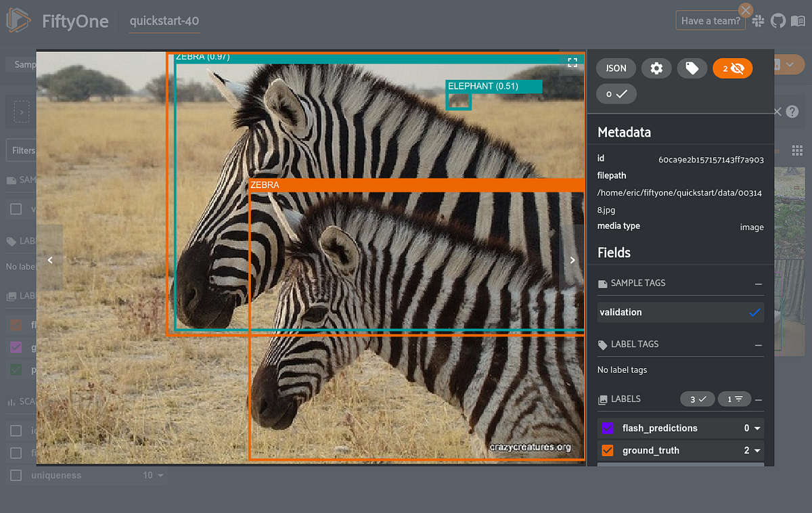Image resolution: width=812 pixels, height=513 pixels.
Task: Toggle the flash_predictions label checkbox
Action: 608,428
